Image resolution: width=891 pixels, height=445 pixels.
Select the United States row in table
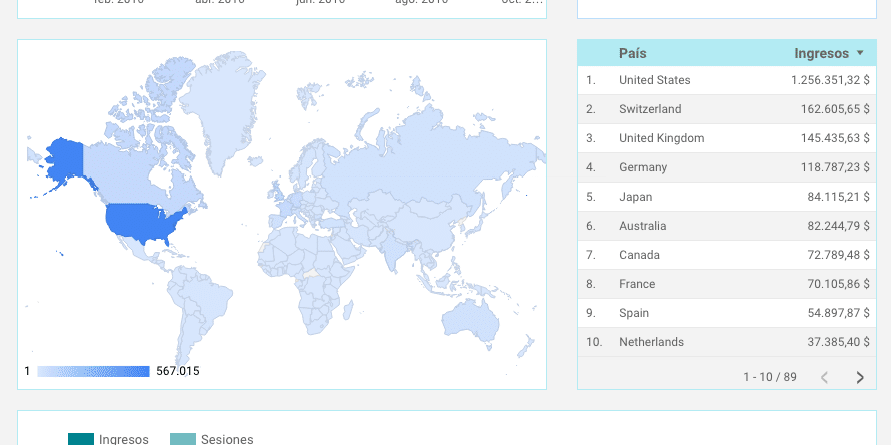(x=727, y=80)
